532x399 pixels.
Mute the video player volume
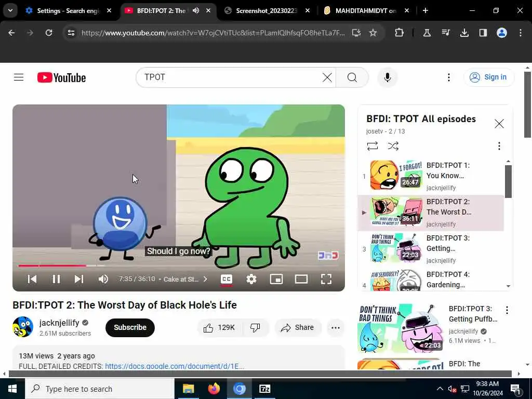[103, 279]
